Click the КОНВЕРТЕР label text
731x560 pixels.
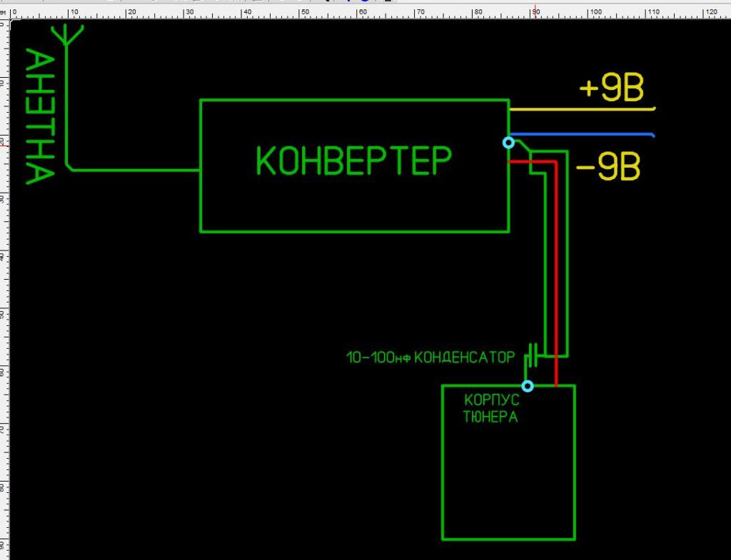[x=354, y=161]
